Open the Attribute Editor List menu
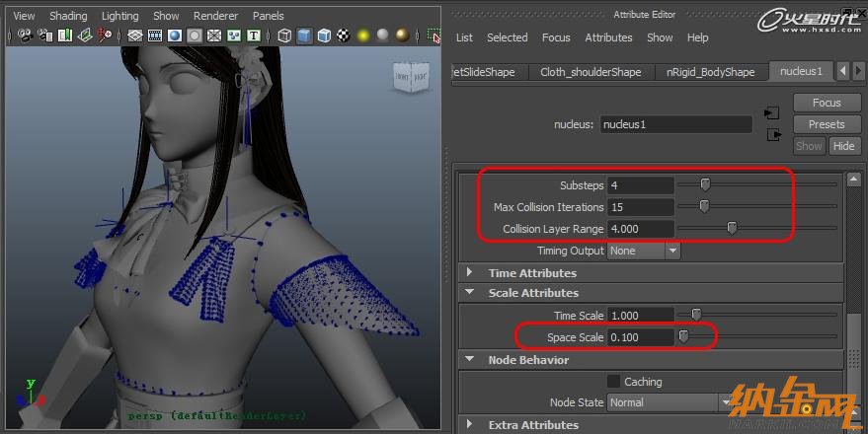Image resolution: width=868 pixels, height=434 pixels. [x=464, y=37]
